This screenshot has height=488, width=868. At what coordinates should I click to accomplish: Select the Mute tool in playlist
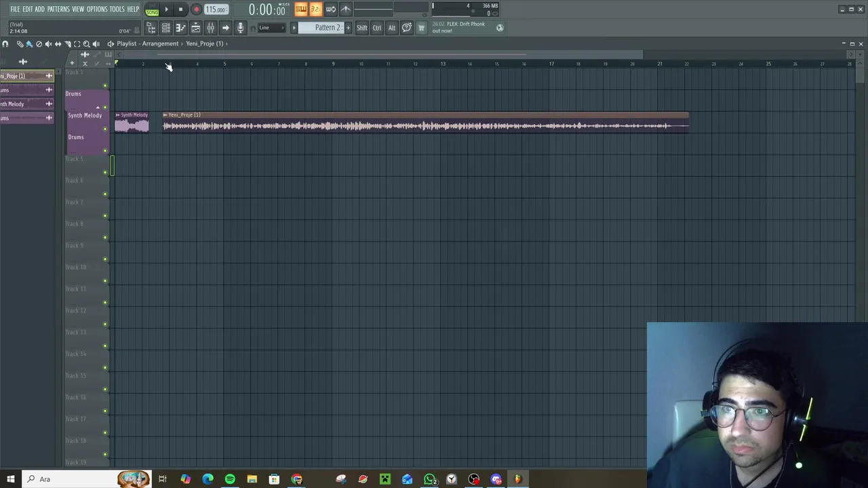click(48, 43)
